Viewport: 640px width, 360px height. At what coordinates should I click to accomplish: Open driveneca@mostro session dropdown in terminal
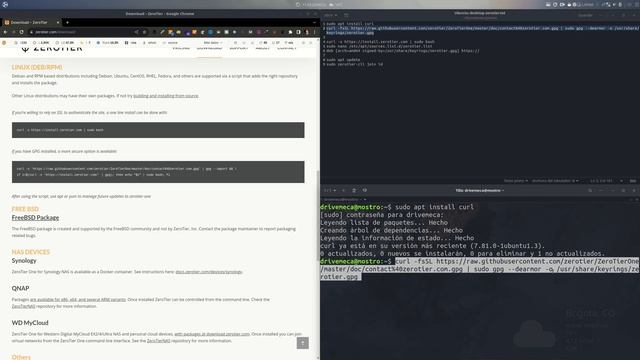click(344, 199)
